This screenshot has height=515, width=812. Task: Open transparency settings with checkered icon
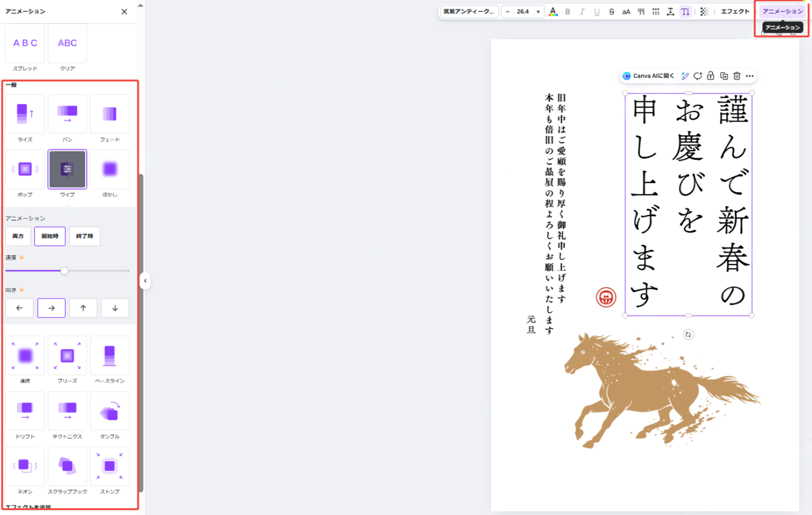705,11
